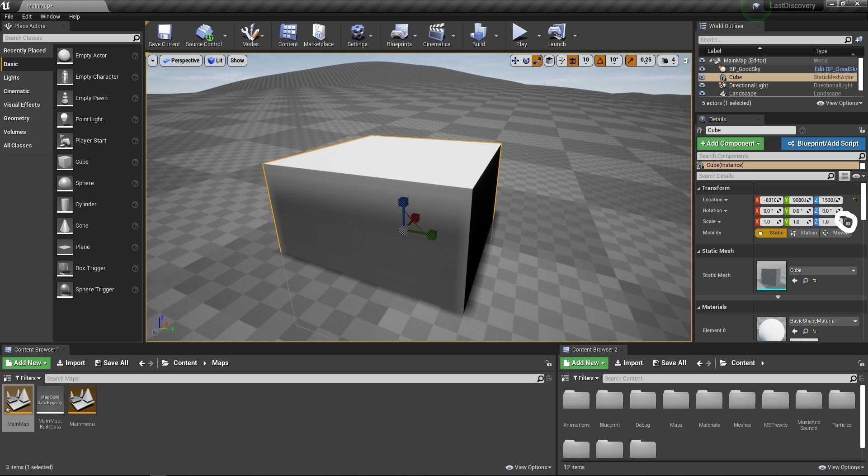Set Mobility to Movable
The image size is (868, 476).
pos(835,233)
